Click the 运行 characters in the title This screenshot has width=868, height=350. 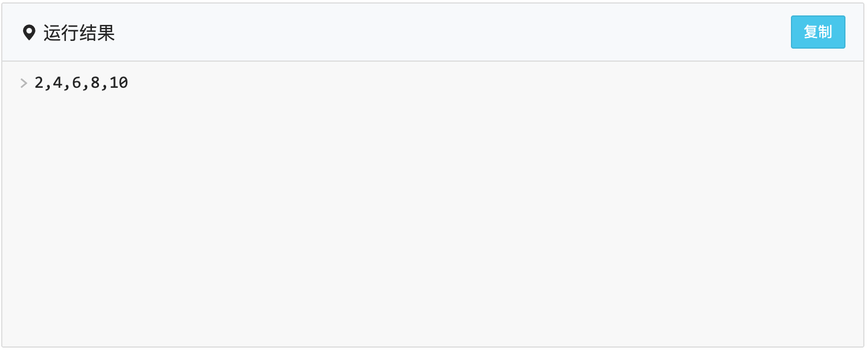[61, 33]
